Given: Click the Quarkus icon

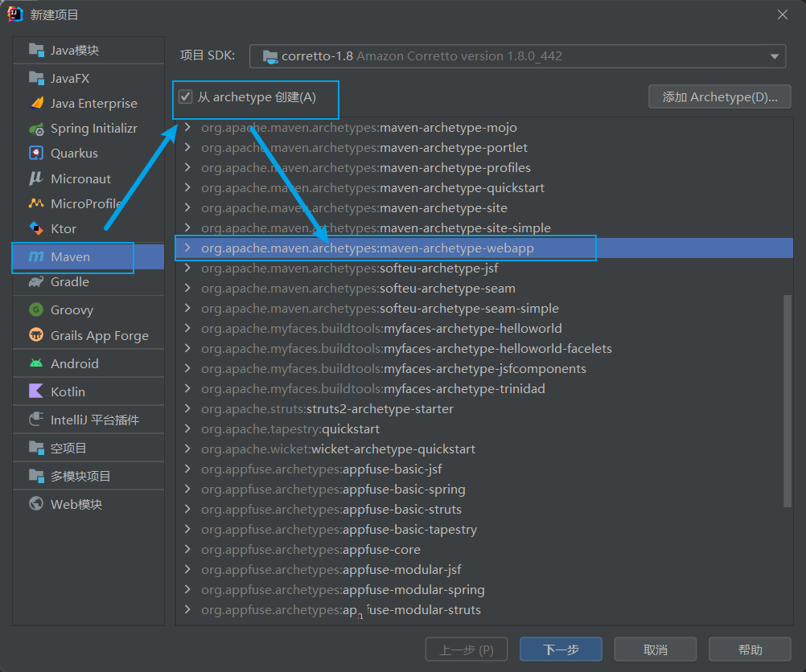Looking at the screenshot, I should (36, 153).
